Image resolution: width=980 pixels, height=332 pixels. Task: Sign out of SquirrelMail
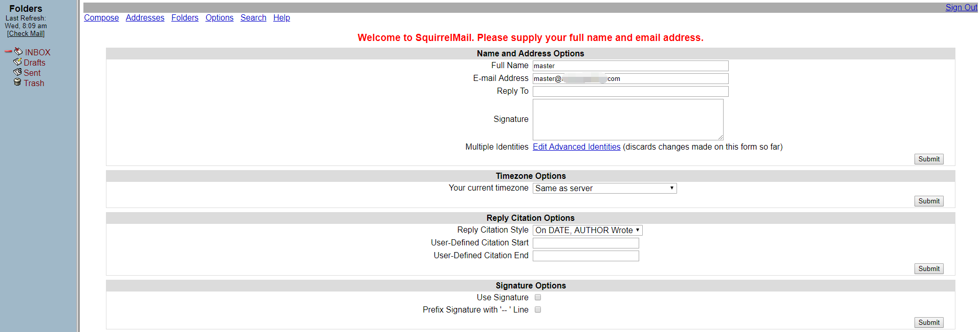coord(961,8)
